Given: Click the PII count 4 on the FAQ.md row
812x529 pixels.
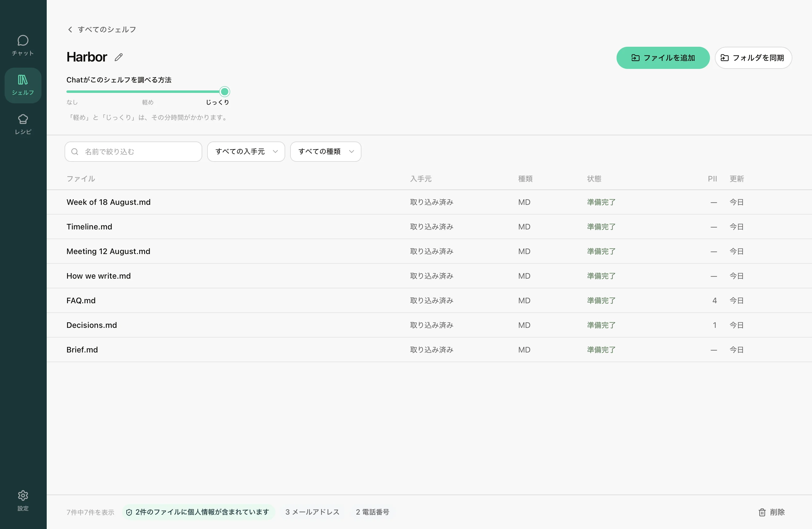Looking at the screenshot, I should [715, 300].
